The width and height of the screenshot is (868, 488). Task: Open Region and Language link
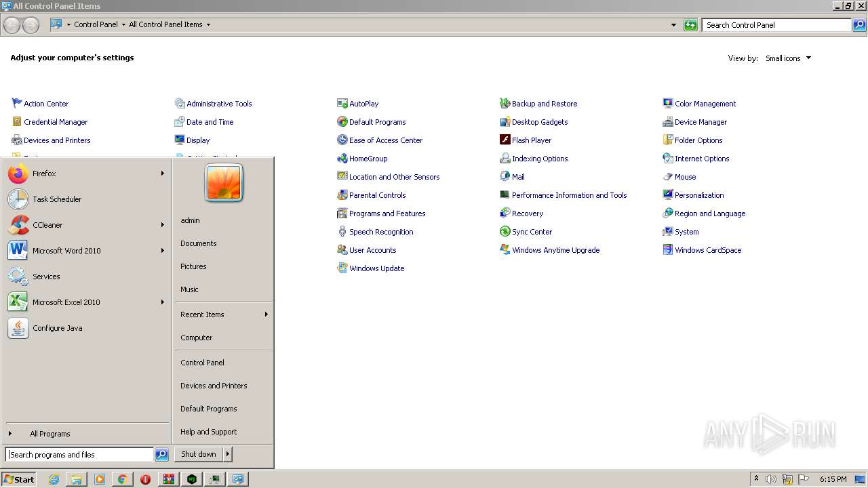pos(704,213)
